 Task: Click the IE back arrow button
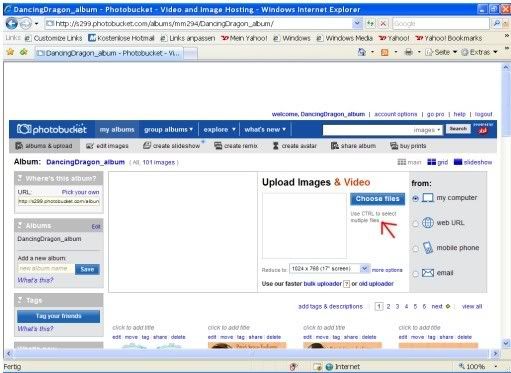click(12, 24)
